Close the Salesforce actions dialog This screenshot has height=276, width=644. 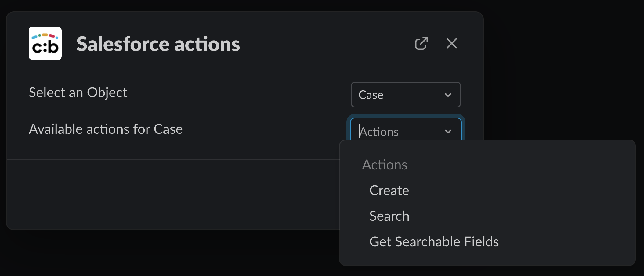pos(451,43)
